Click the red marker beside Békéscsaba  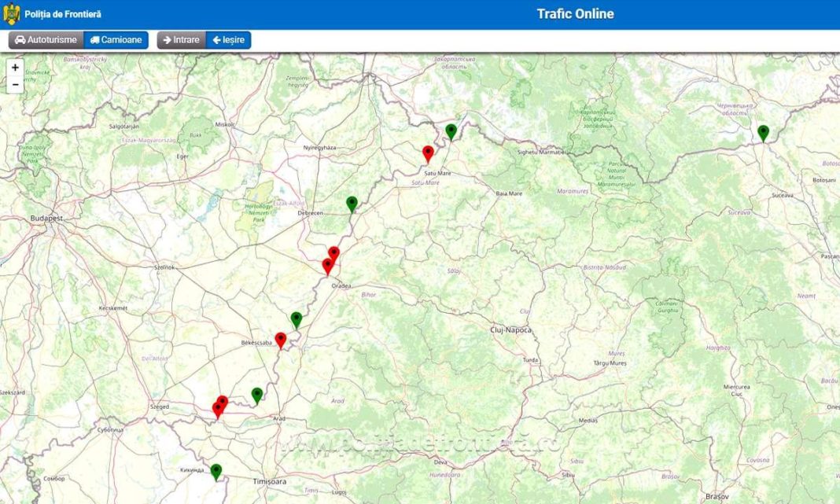(280, 339)
